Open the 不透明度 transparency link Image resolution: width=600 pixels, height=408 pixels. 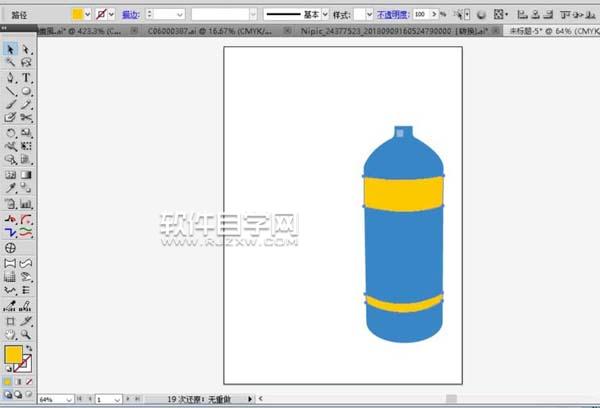pyautogui.click(x=393, y=15)
